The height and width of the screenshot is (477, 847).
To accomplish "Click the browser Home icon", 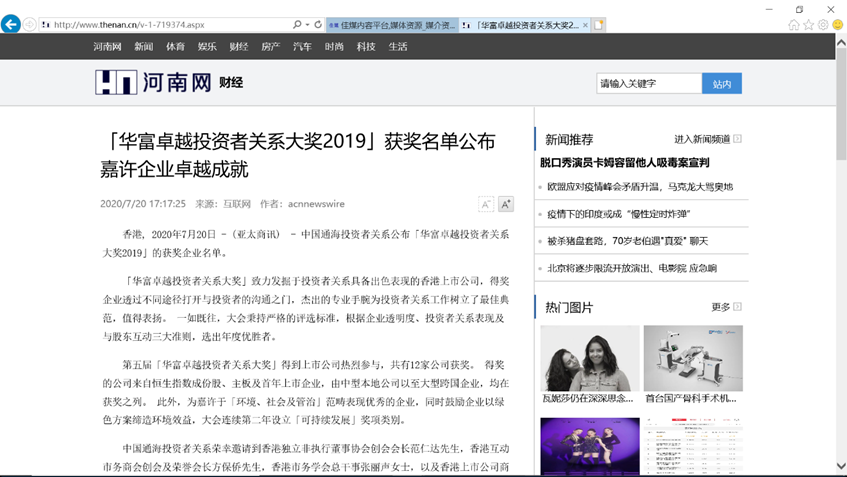I will (794, 25).
